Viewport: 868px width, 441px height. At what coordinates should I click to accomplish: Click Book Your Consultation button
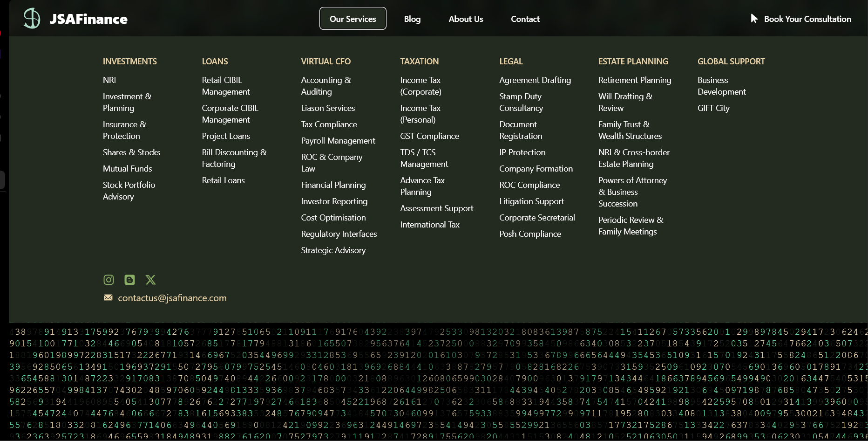click(x=807, y=19)
